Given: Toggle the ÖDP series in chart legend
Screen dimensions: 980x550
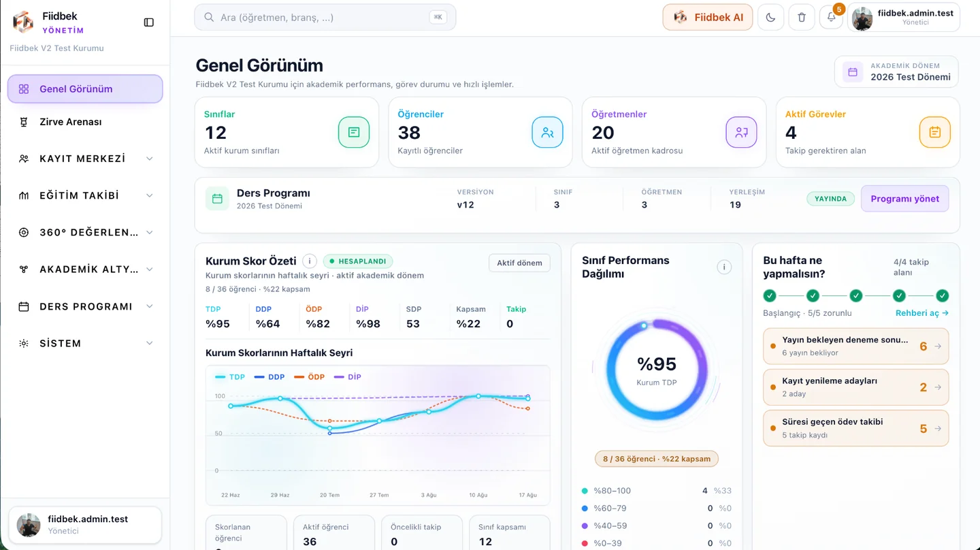Looking at the screenshot, I should click(310, 377).
